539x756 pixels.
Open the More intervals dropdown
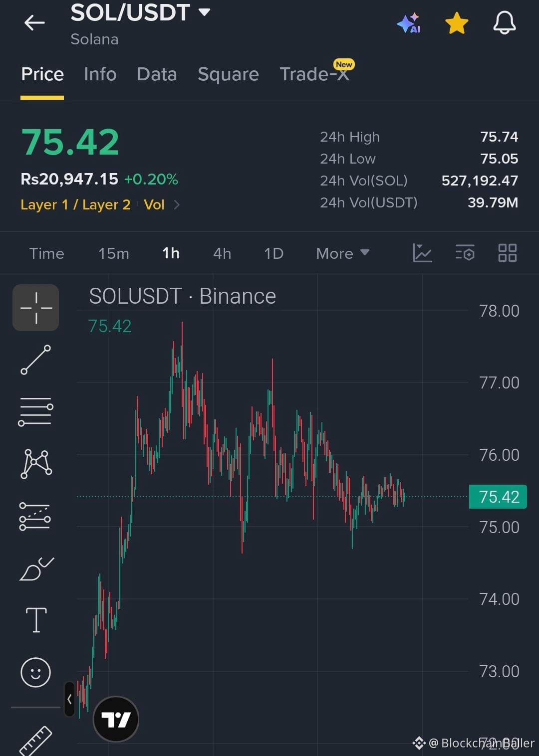342,253
